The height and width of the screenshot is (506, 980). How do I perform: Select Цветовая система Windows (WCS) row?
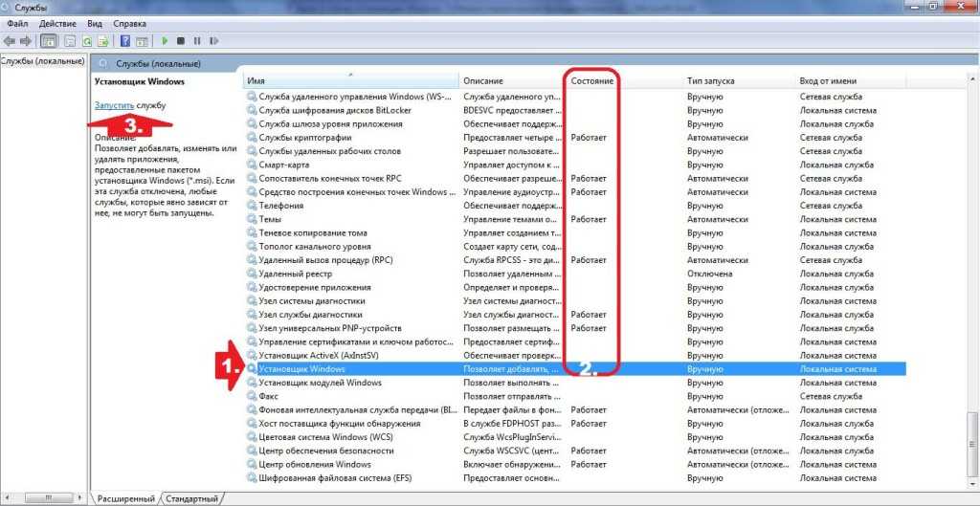point(575,437)
